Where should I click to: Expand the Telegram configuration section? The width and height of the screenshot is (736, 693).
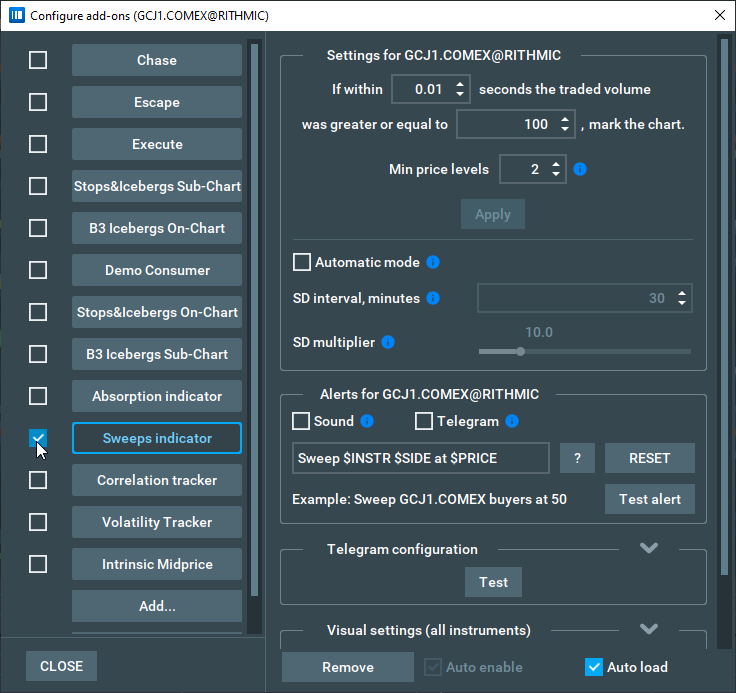click(649, 548)
